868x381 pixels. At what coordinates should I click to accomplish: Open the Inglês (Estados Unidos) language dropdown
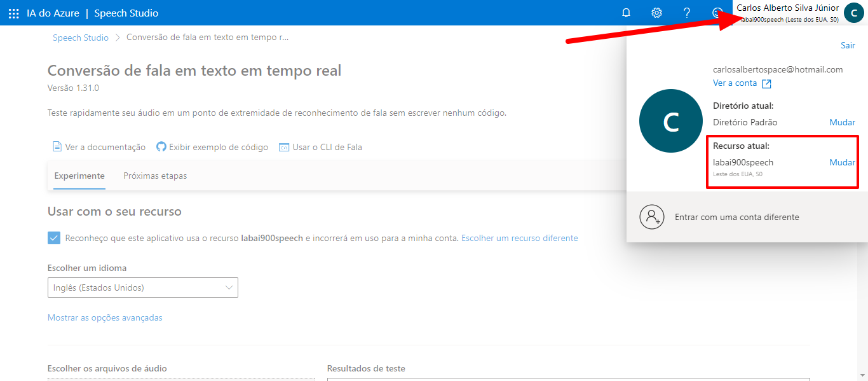143,287
